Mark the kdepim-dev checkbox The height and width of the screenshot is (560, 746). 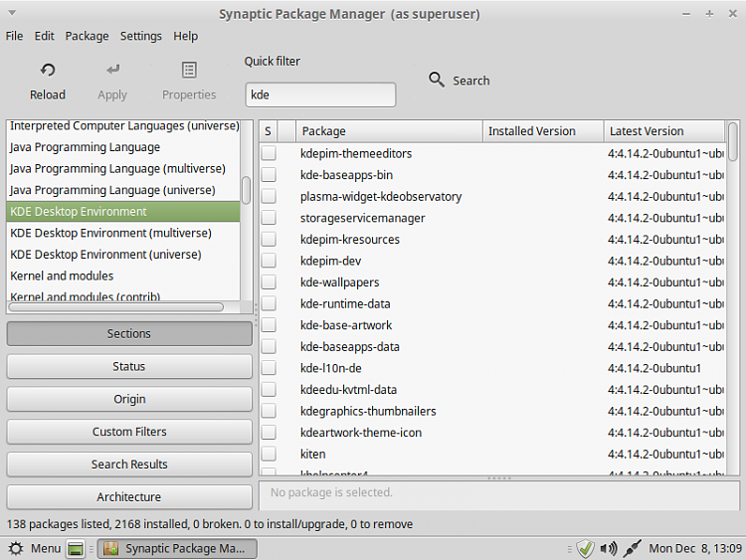[269, 261]
